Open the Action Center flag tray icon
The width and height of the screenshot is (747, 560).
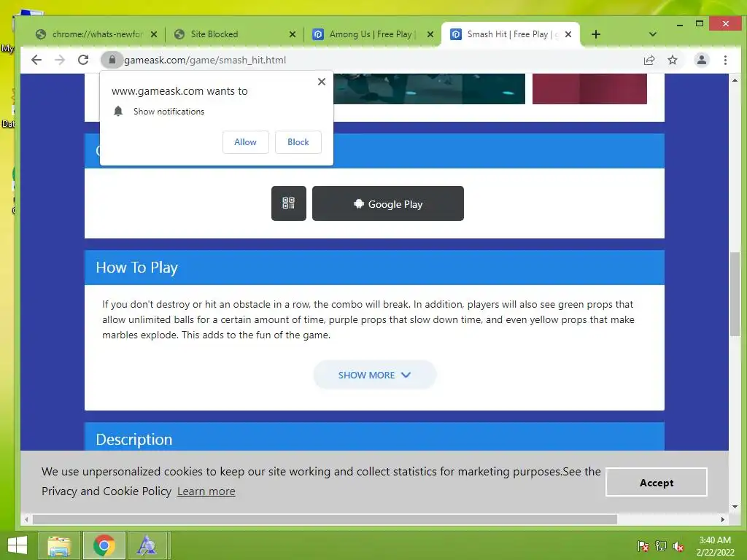point(643,546)
